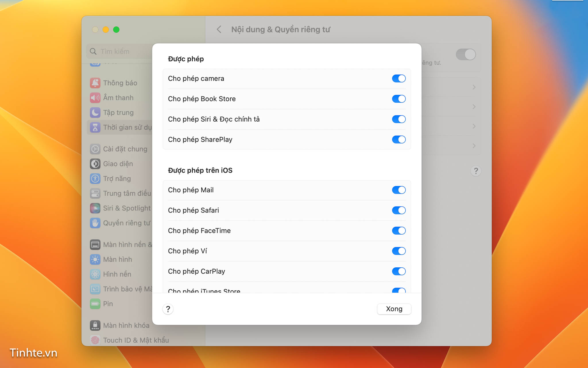The image size is (588, 368).
Task: Click the Tìm kiếm search field
Action: 119,51
